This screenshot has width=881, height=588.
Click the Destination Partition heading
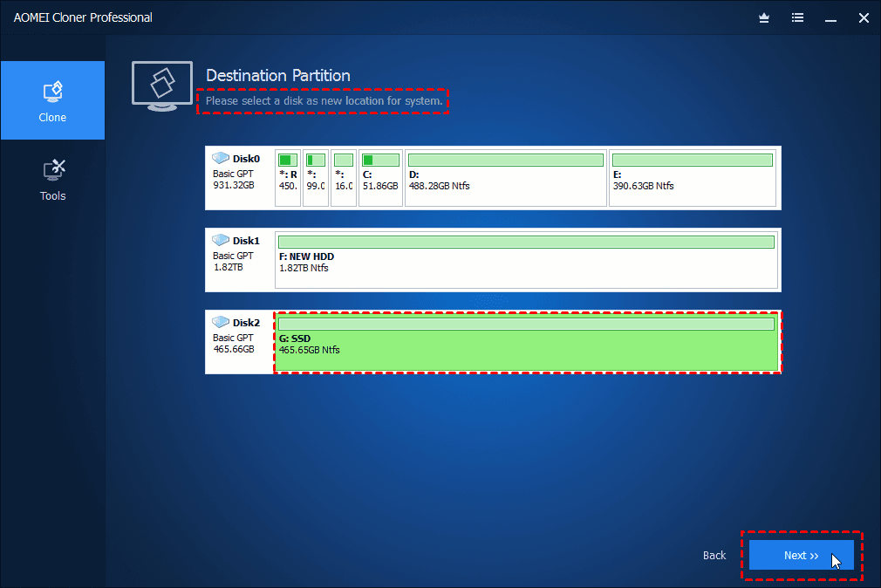point(278,75)
